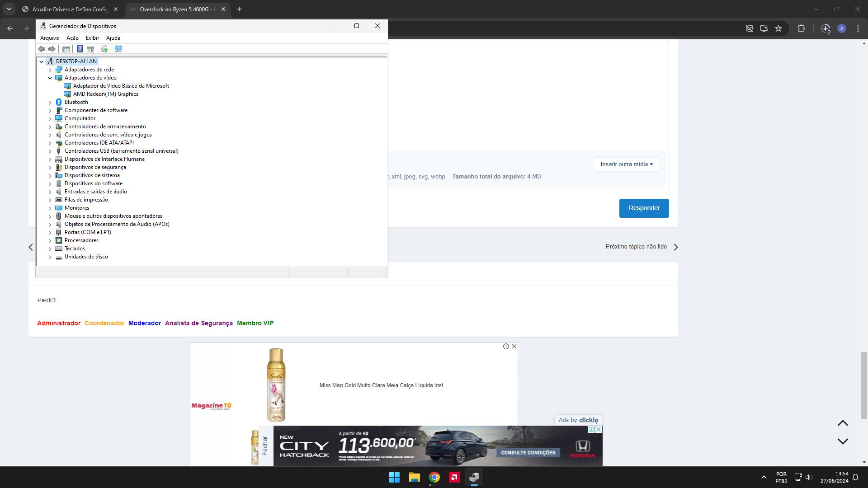
Task: Select Adaptador de Vídeo Básico da Microsoft
Action: pos(121,86)
